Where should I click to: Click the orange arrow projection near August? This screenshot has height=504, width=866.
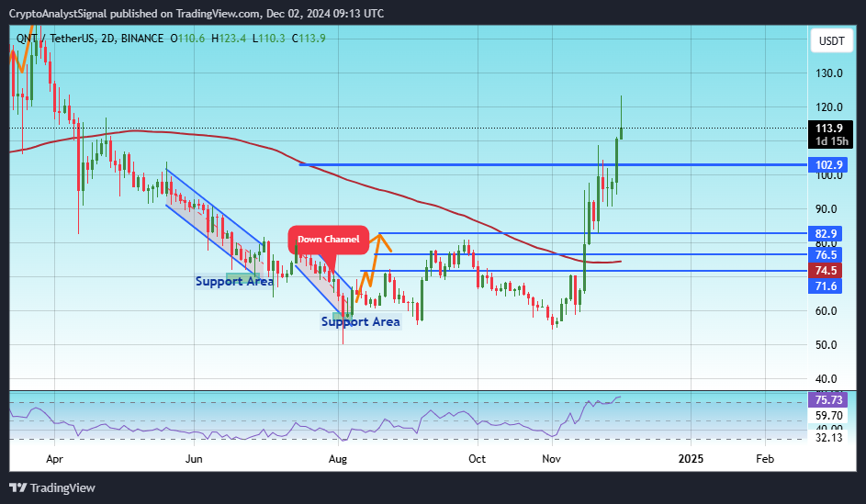[x=374, y=268]
